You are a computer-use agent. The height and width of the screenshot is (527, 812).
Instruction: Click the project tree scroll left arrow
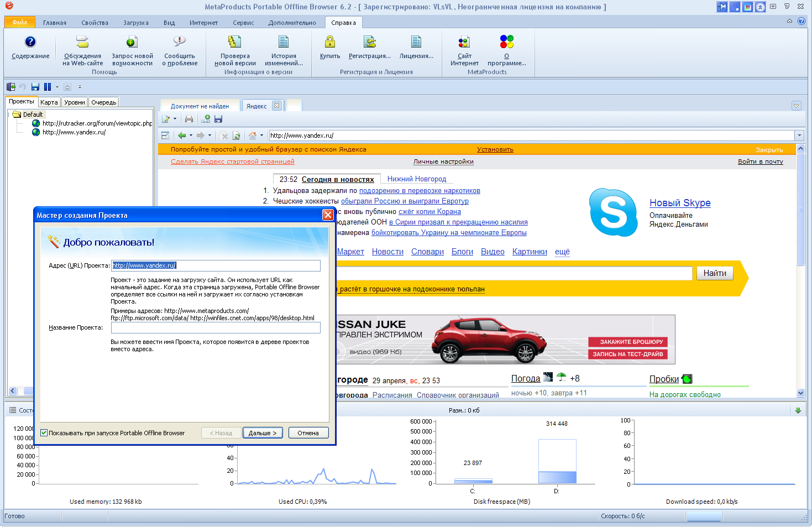[x=13, y=391]
